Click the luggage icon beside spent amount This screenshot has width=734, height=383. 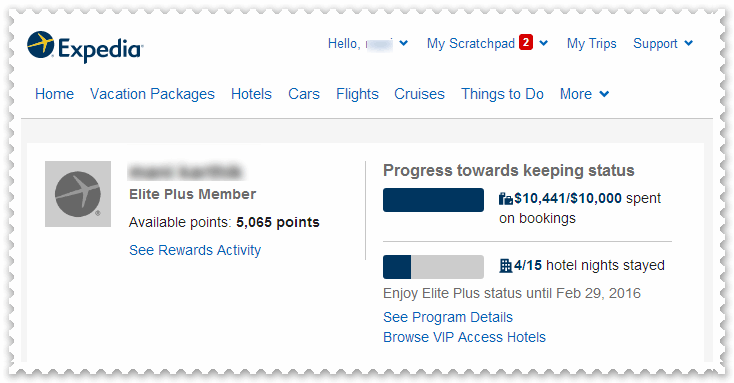506,199
